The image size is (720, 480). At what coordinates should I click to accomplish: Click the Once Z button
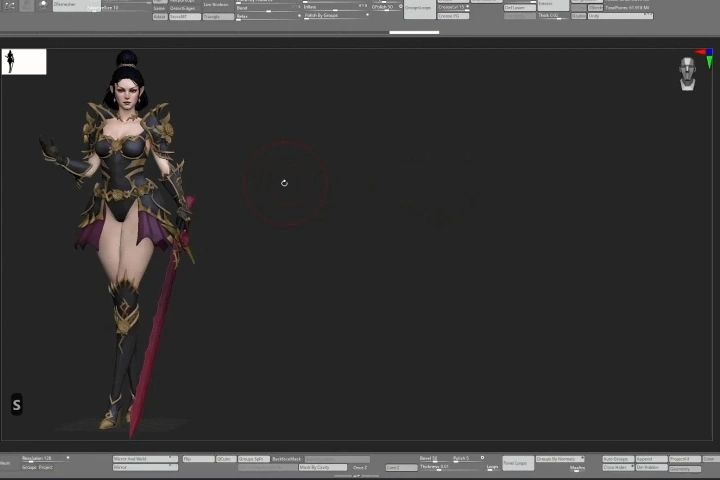pyautogui.click(x=360, y=468)
